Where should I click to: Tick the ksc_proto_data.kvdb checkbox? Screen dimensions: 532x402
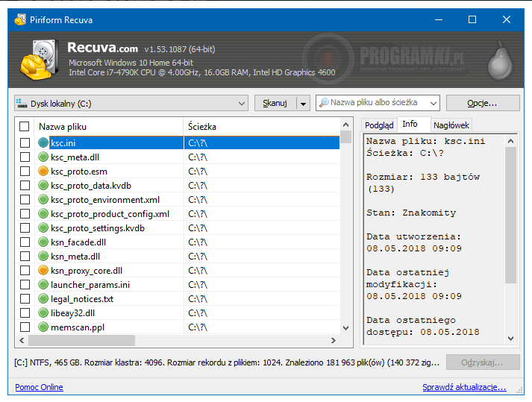(25, 185)
